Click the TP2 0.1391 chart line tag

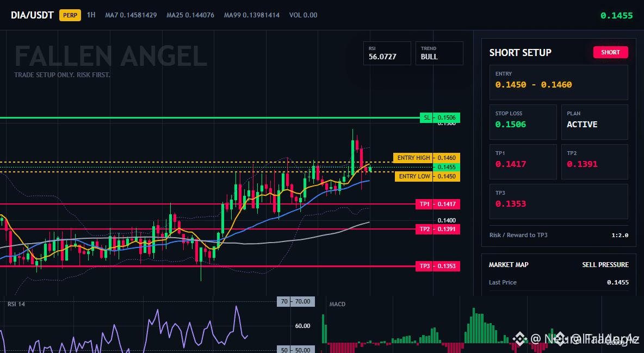438,229
